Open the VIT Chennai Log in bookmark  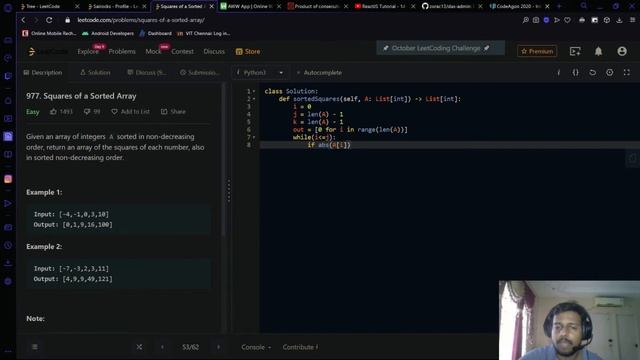pos(204,33)
